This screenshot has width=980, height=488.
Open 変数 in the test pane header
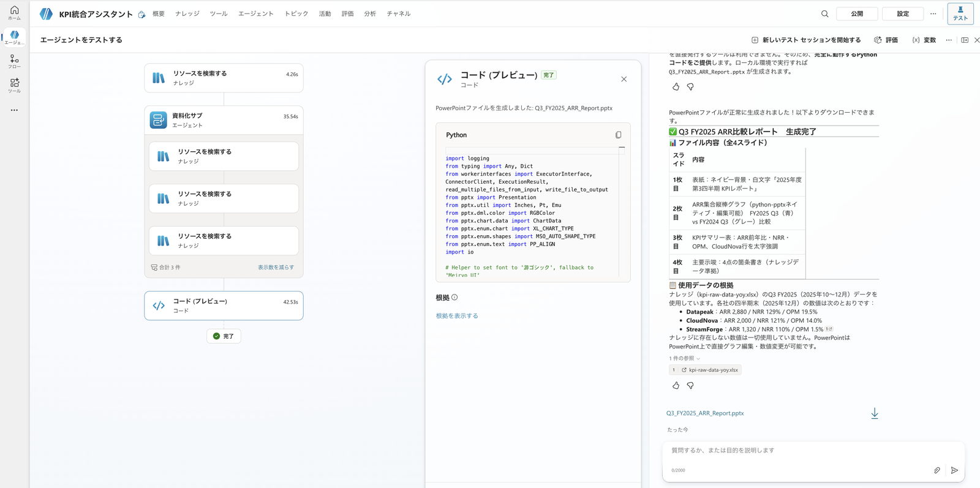click(924, 40)
